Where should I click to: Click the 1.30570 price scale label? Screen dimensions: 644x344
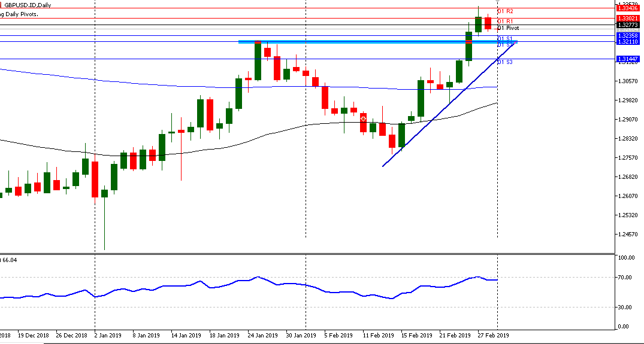(628, 81)
